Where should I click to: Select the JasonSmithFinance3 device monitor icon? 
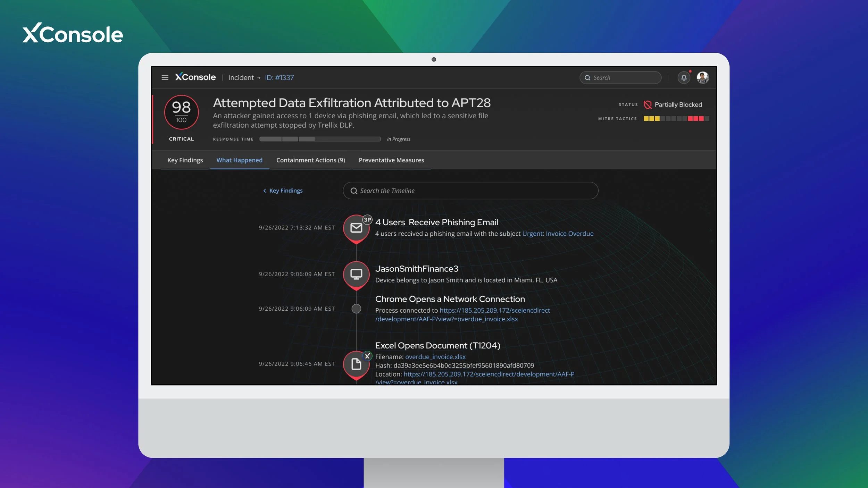(x=356, y=274)
